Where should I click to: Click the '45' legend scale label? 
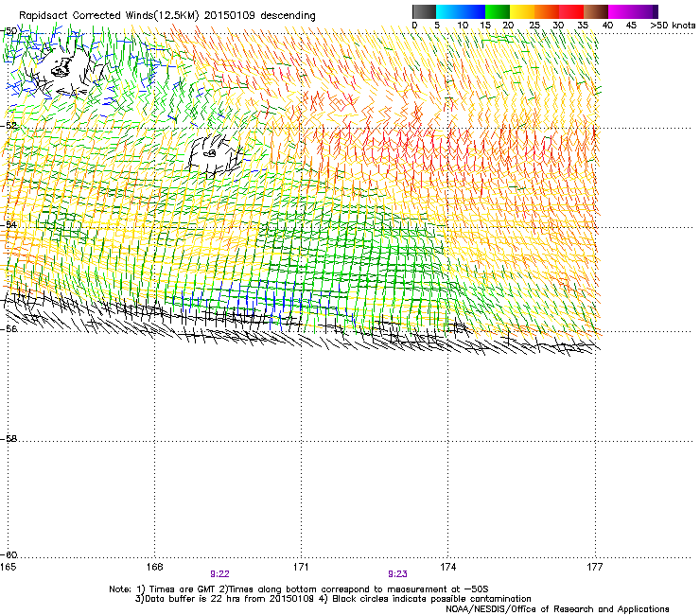pos(631,26)
